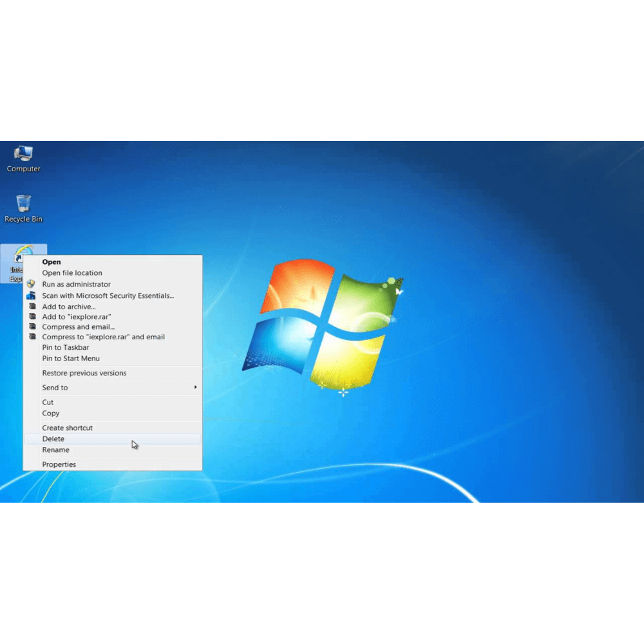This screenshot has height=644, width=644.
Task: Select Restore previous versions
Action: [x=84, y=374]
